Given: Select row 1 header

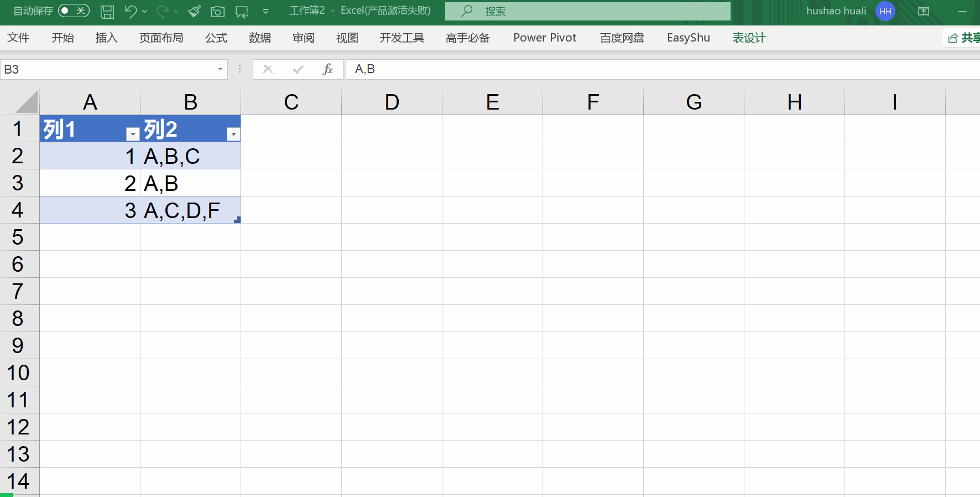Looking at the screenshot, I should [19, 129].
